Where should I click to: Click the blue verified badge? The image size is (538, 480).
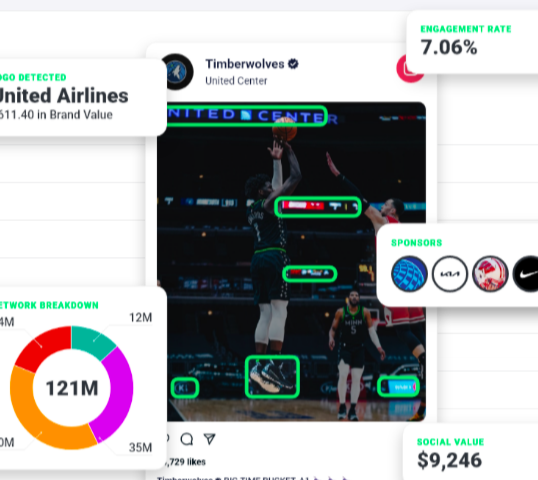293,64
